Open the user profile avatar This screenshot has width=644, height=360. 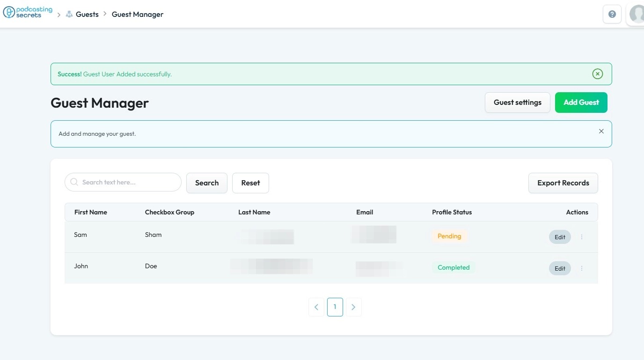coord(637,14)
